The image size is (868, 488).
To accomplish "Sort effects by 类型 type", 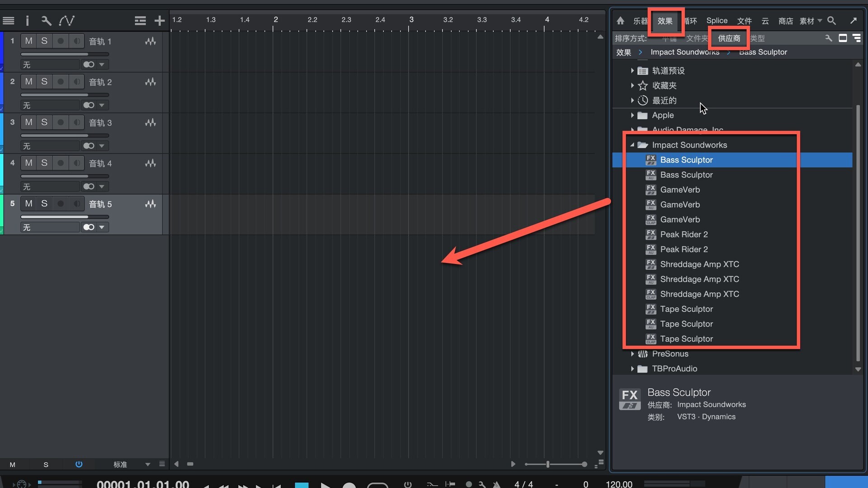I will pyautogui.click(x=758, y=38).
